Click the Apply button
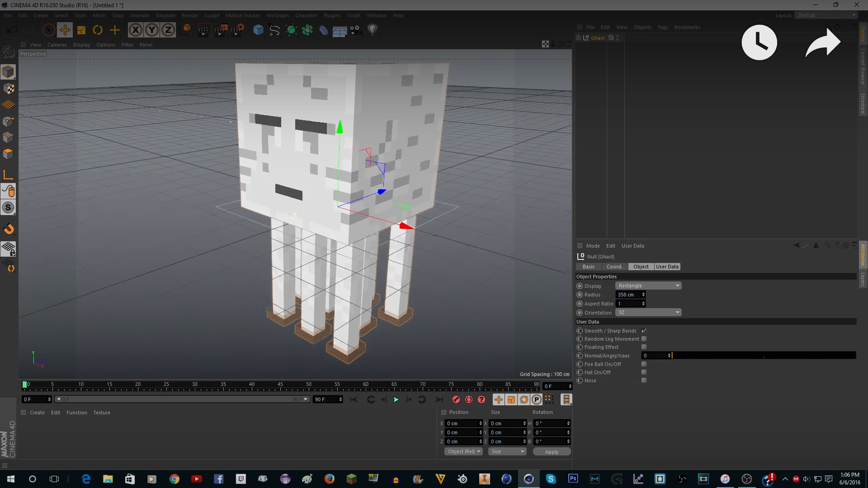Viewport: 868px width, 488px height. click(552, 452)
